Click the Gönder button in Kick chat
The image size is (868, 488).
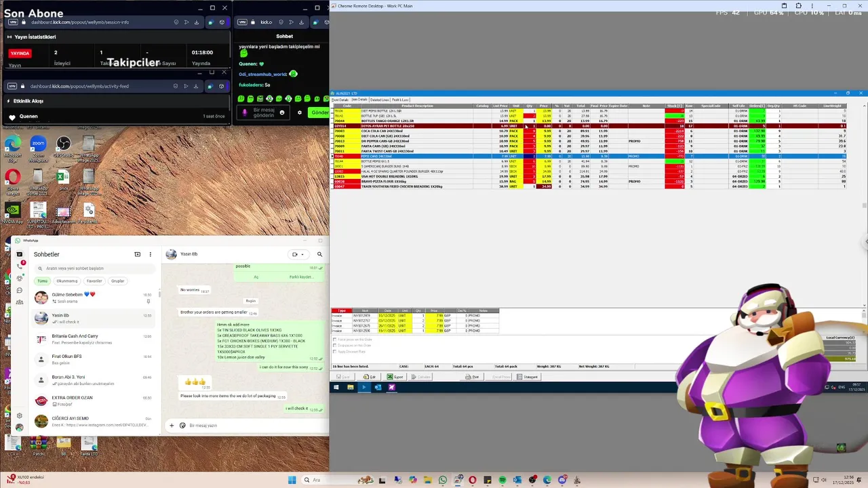(x=319, y=113)
